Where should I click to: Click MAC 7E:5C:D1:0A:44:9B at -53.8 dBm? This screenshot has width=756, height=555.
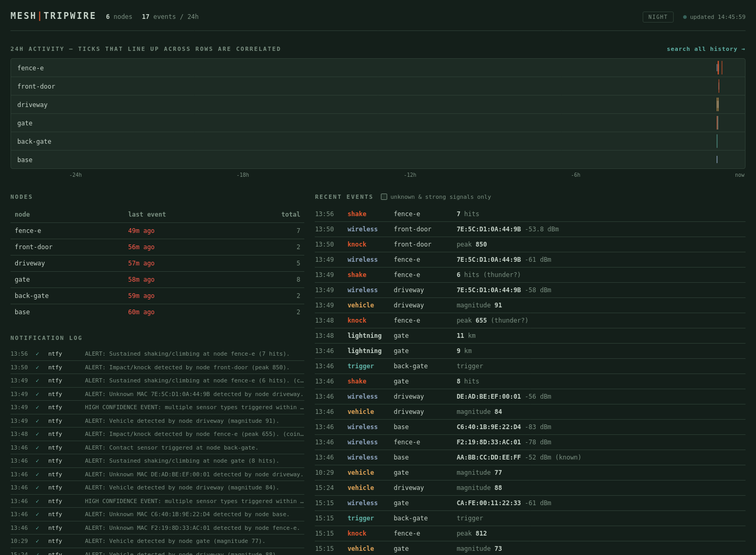point(488,229)
